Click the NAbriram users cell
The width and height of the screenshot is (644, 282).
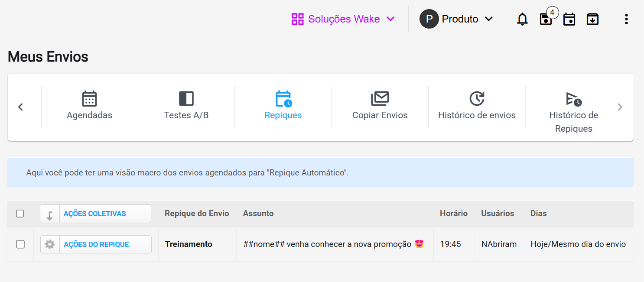[499, 244]
